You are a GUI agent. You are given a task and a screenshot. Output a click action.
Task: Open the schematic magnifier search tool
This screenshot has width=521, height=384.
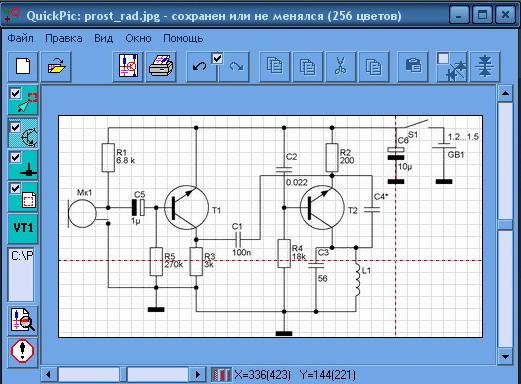23,320
